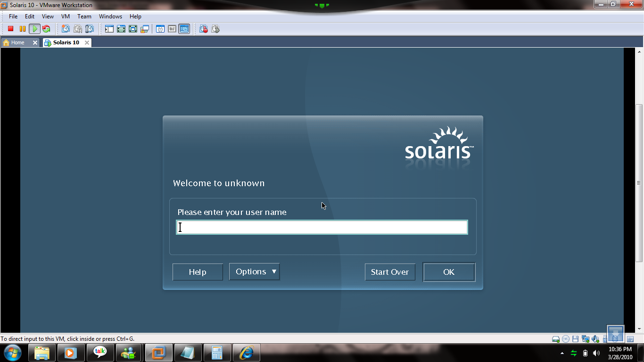644x362 pixels.
Task: Open the VM menu
Action: point(66,16)
